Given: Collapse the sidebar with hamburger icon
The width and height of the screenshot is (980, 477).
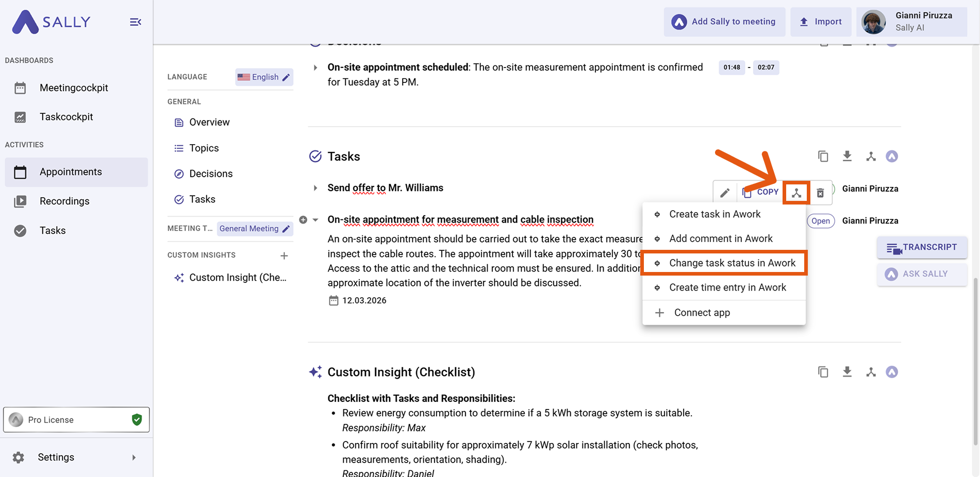Looking at the screenshot, I should (135, 22).
